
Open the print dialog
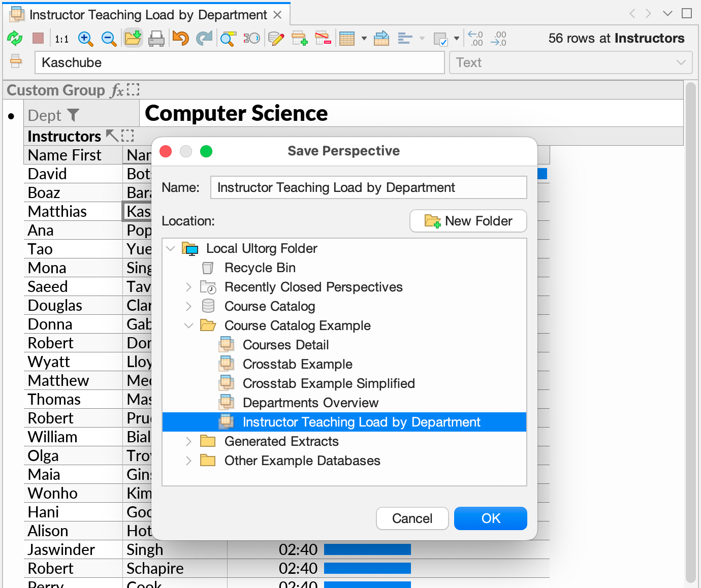point(156,38)
